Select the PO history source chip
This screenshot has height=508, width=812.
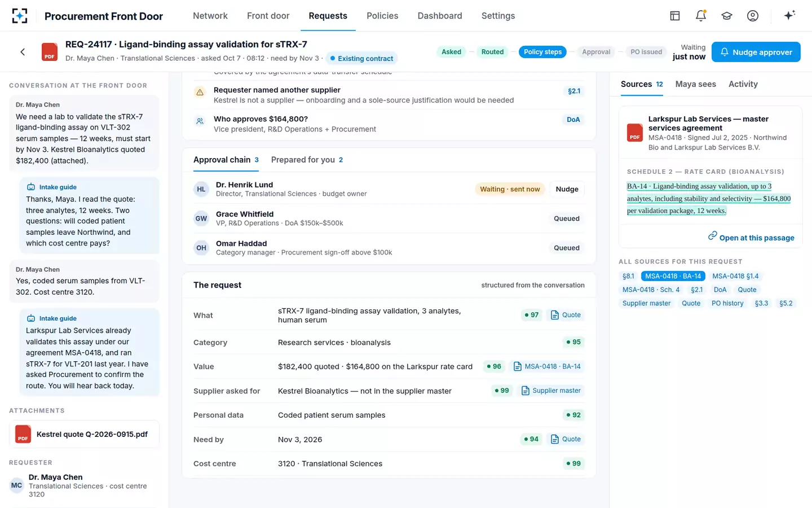pyautogui.click(x=727, y=303)
